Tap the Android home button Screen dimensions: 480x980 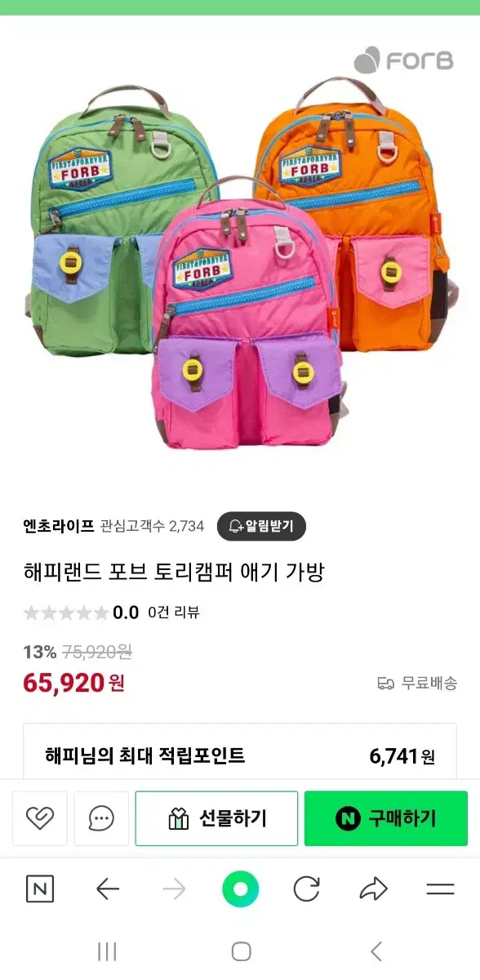[241, 951]
